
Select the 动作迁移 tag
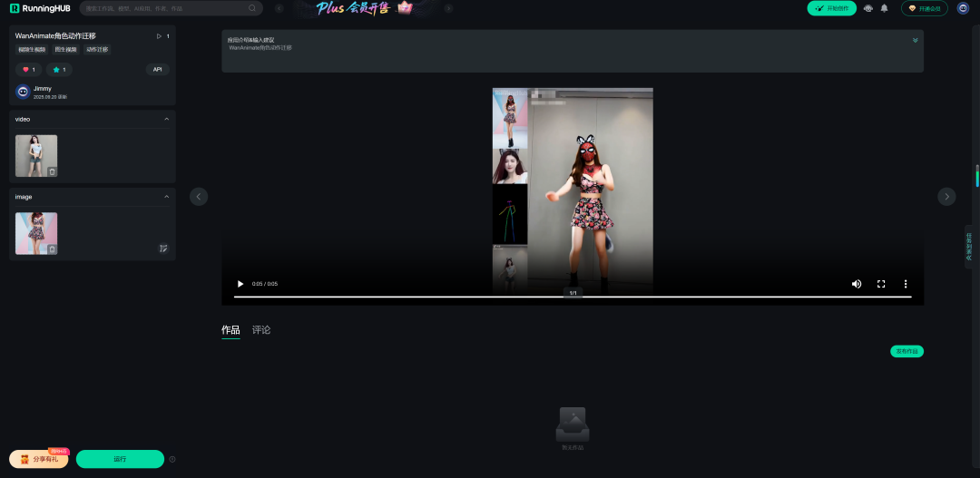pyautogui.click(x=97, y=49)
